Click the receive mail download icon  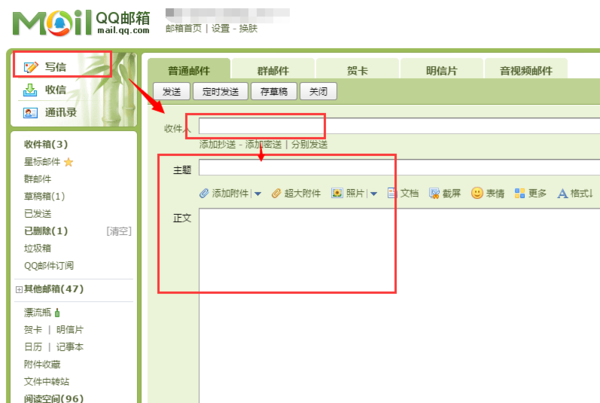point(30,90)
